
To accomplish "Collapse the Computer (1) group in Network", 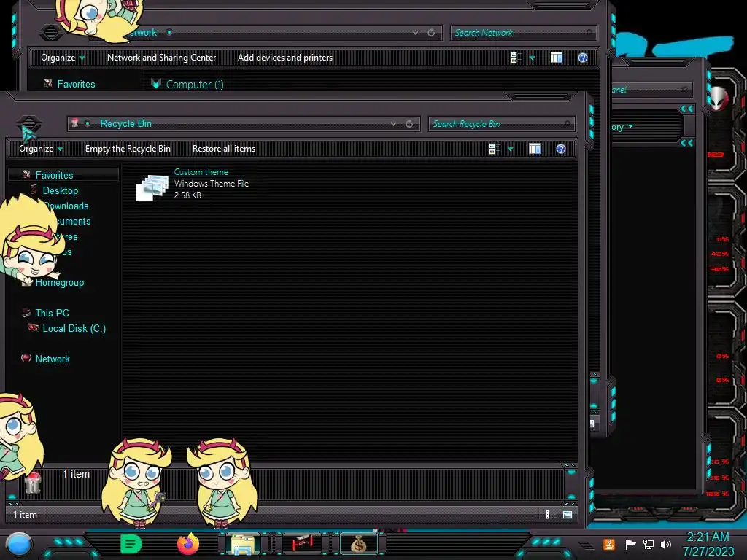I will point(156,84).
